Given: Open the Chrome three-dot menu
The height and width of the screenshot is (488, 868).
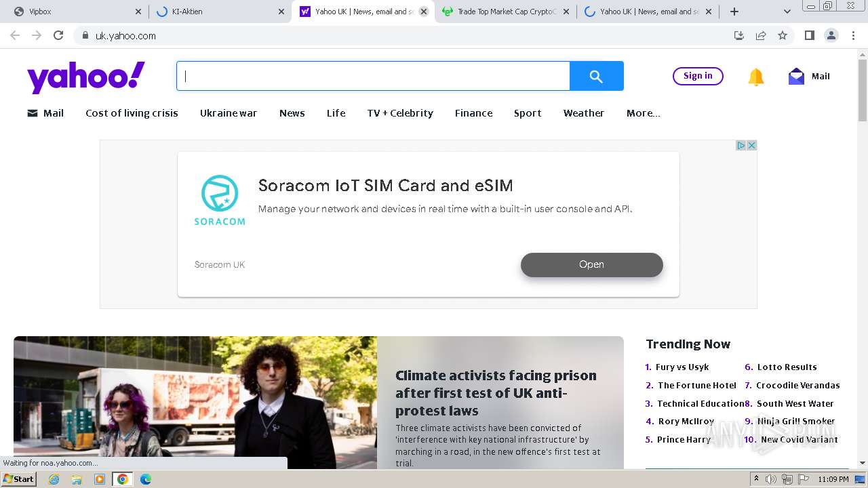Looking at the screenshot, I should coord(853,35).
